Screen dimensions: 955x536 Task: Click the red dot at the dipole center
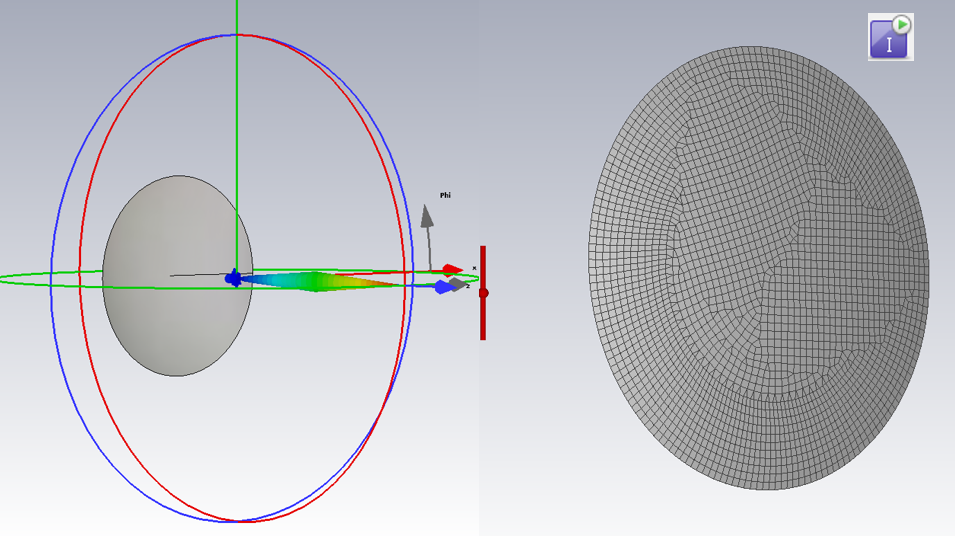click(483, 293)
